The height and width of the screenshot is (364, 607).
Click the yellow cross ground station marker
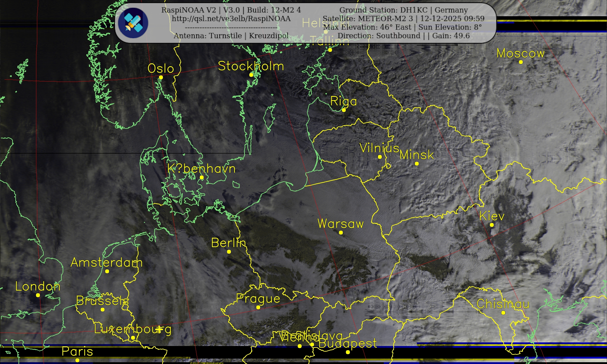coord(159,329)
